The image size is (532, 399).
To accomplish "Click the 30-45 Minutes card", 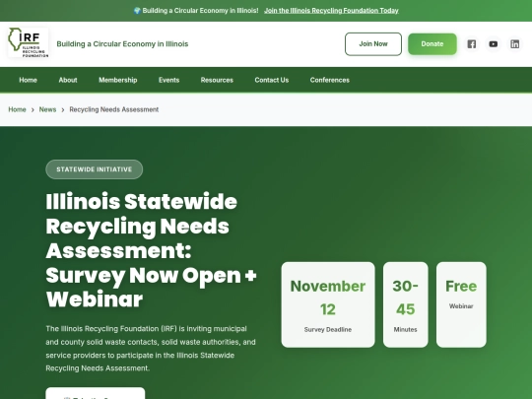I will [x=406, y=304].
